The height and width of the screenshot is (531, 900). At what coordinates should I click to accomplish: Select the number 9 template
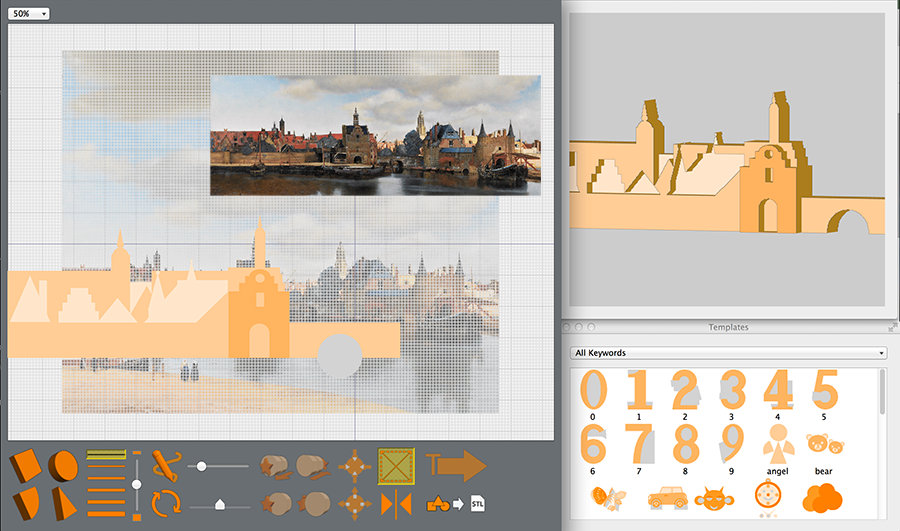pyautogui.click(x=732, y=444)
